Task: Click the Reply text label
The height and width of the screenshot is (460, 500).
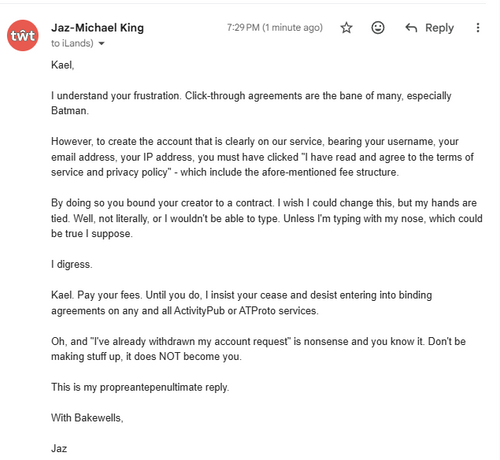Action: pyautogui.click(x=439, y=28)
